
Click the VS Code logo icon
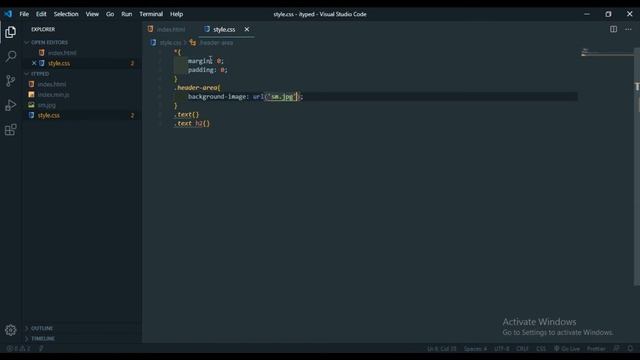point(8,14)
